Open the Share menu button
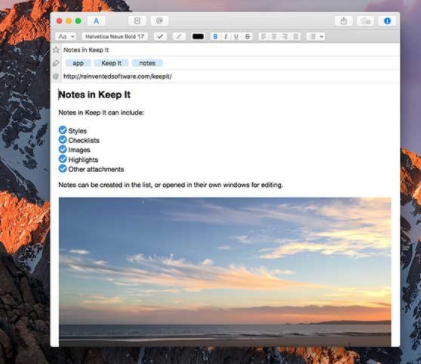Viewport: 421px width, 364px height. point(344,21)
